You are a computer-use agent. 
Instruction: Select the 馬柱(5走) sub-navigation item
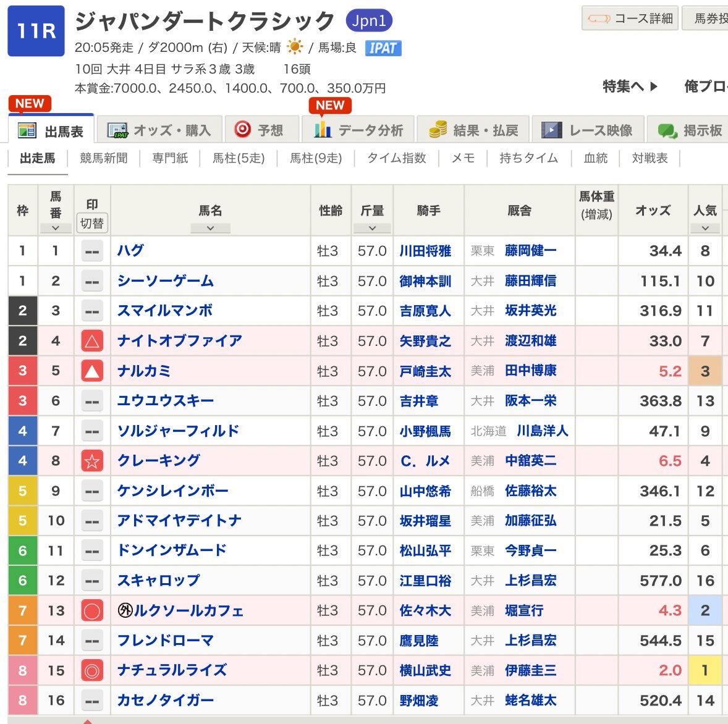[239, 158]
